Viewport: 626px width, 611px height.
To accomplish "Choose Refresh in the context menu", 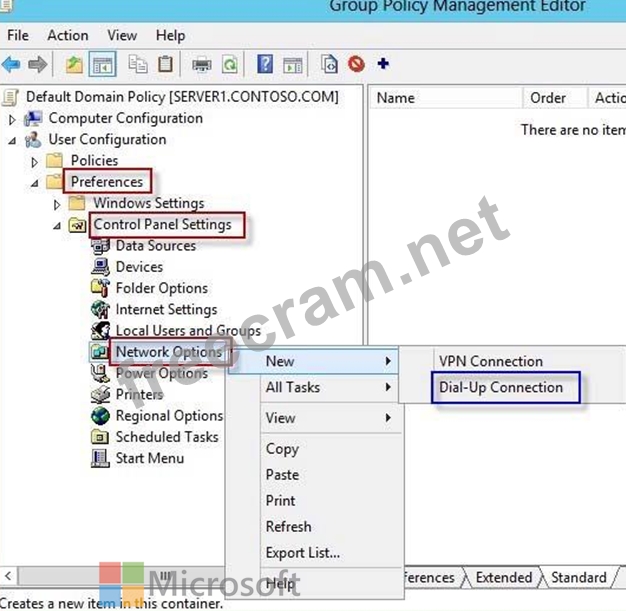I will point(289,527).
